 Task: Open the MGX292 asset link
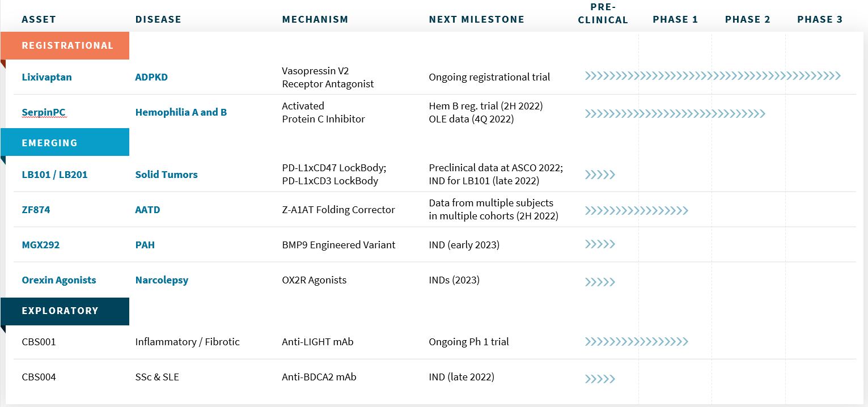[x=40, y=245]
